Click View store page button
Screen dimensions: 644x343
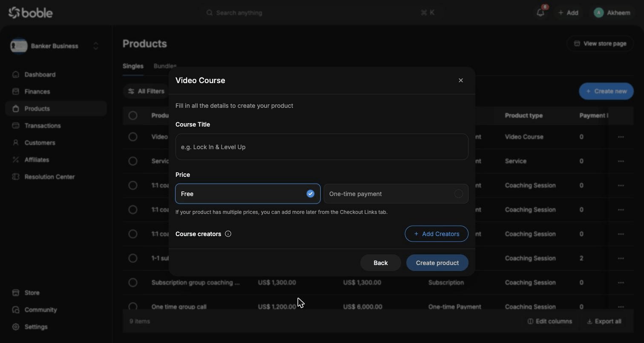pyautogui.click(x=600, y=43)
